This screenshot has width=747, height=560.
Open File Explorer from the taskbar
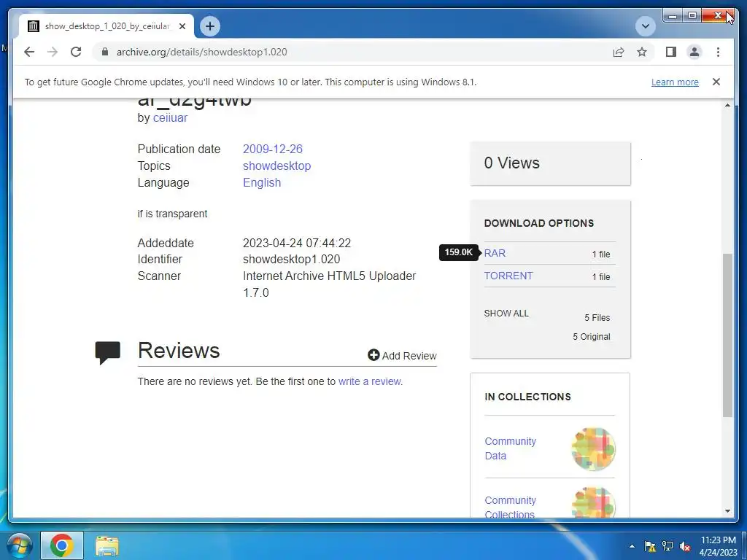[x=107, y=546]
